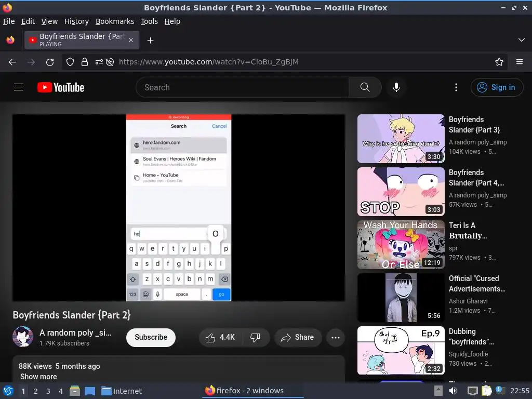
Task: Open the notification icon in system tray
Action: tap(500, 390)
